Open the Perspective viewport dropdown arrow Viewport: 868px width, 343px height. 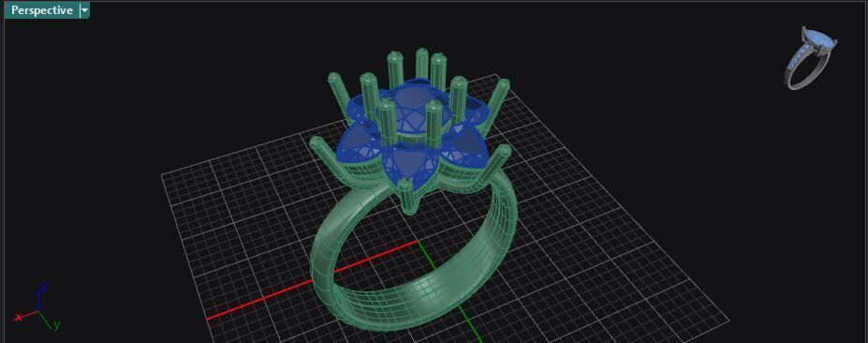(x=84, y=10)
